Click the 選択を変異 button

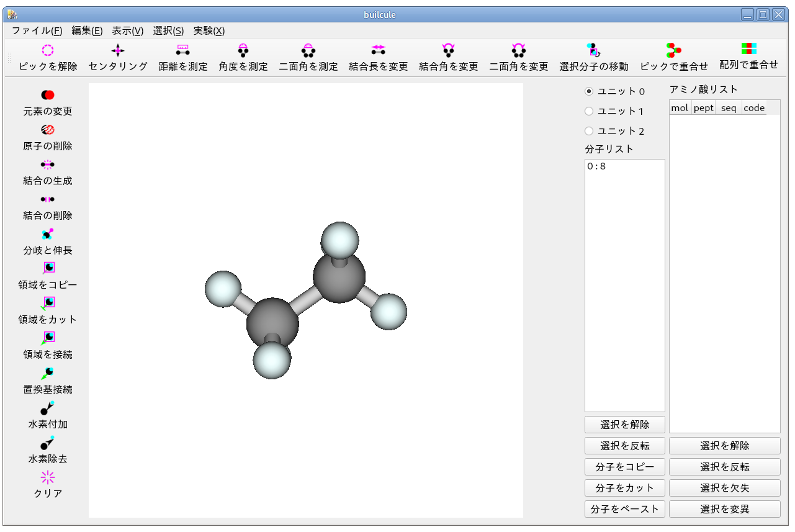tap(724, 509)
